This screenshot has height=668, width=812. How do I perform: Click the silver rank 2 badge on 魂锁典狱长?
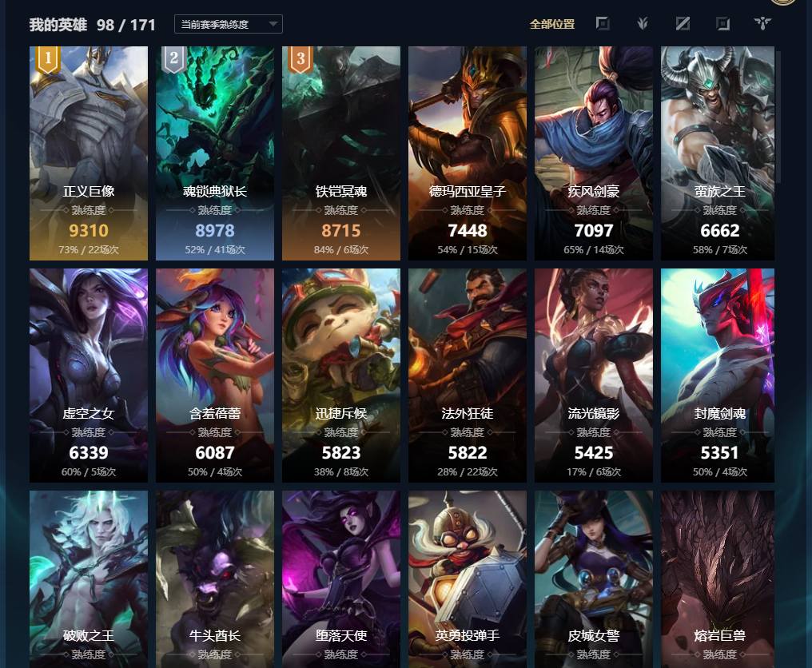174,59
